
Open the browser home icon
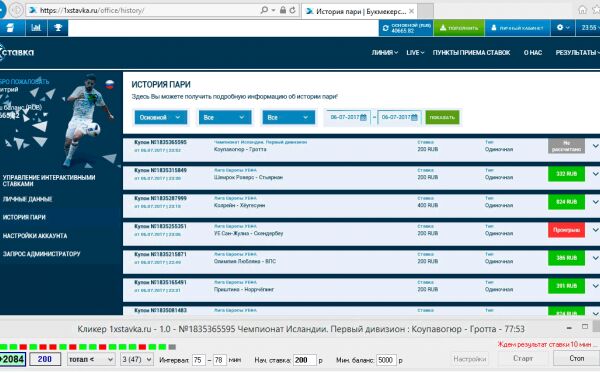582,10
